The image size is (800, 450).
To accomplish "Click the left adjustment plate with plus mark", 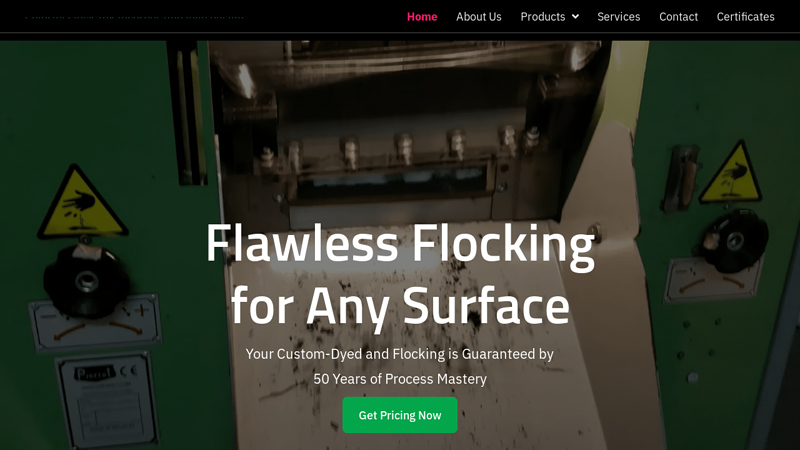I will [97, 323].
